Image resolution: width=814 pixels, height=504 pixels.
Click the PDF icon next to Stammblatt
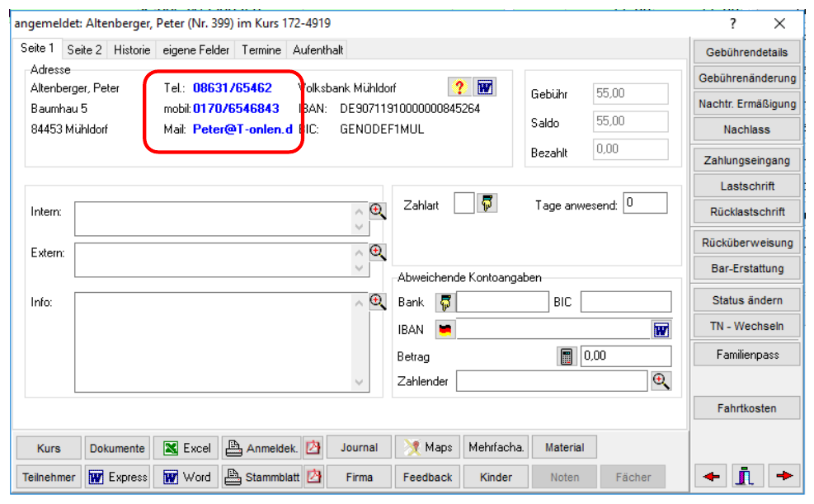coord(313,477)
